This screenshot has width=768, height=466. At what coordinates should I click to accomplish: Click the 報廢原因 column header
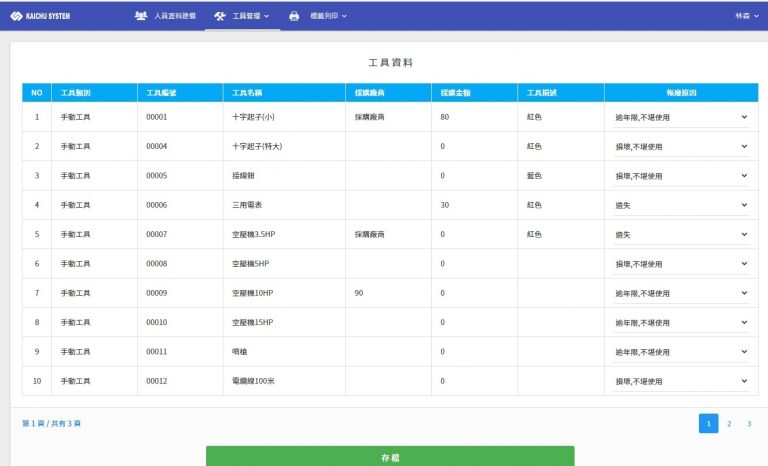pyautogui.click(x=681, y=93)
